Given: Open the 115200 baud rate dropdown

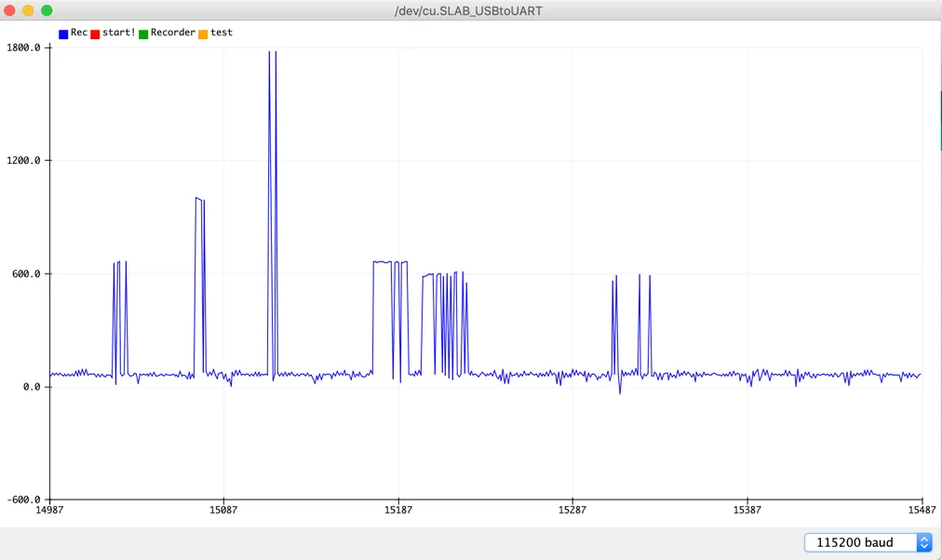Looking at the screenshot, I should click(868, 542).
